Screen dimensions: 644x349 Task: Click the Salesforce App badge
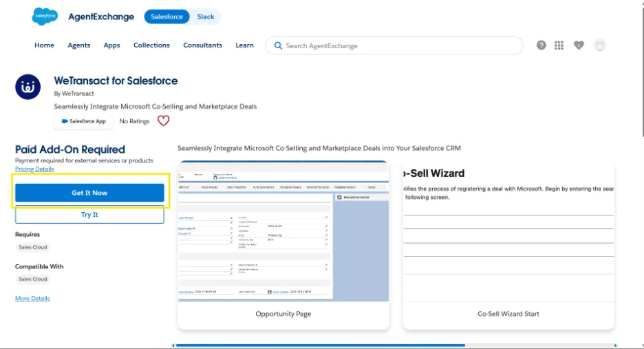[x=84, y=121]
